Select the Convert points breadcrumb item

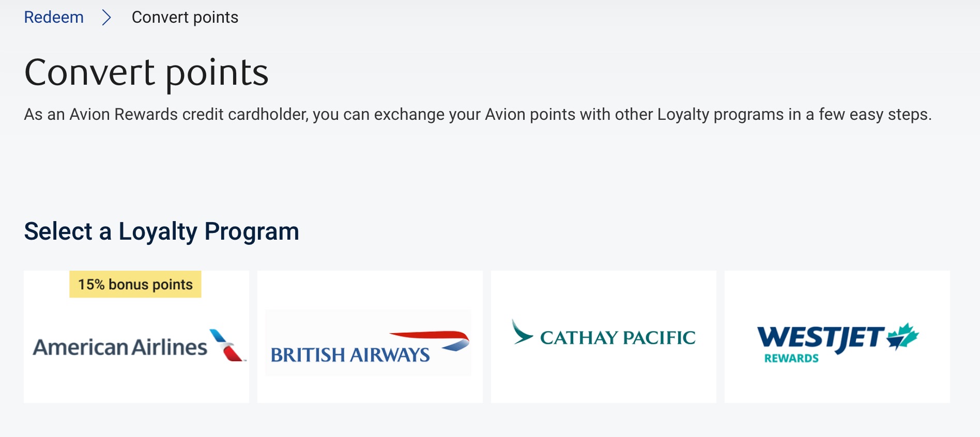pyautogui.click(x=185, y=18)
